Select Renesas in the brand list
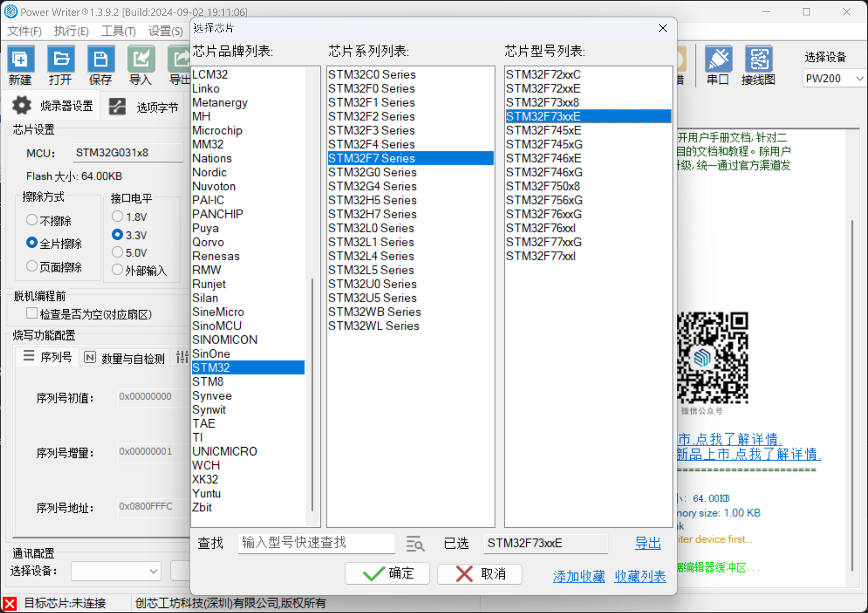The image size is (868, 613). (x=248, y=256)
